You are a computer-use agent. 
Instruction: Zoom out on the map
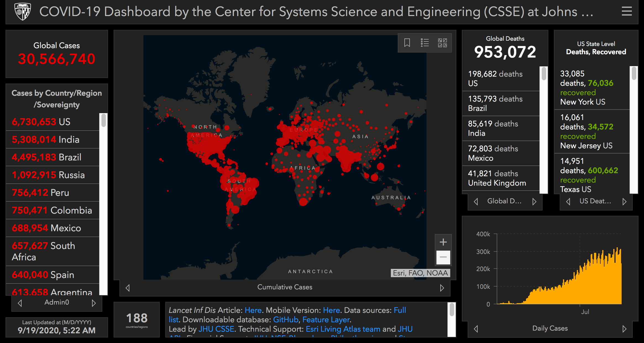coord(443,257)
